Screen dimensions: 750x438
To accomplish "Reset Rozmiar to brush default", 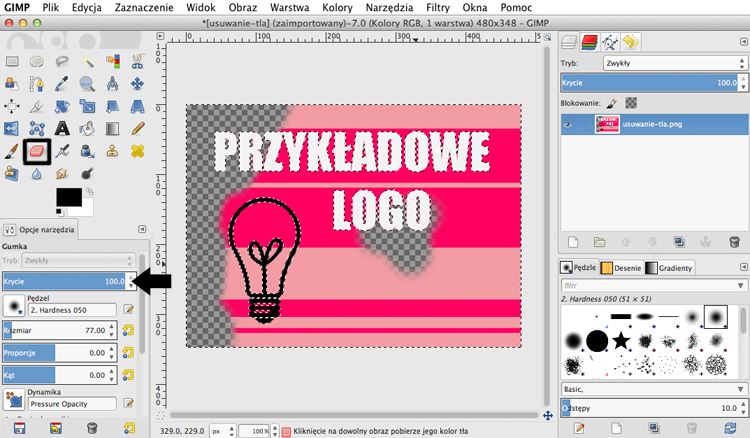I will click(x=128, y=330).
